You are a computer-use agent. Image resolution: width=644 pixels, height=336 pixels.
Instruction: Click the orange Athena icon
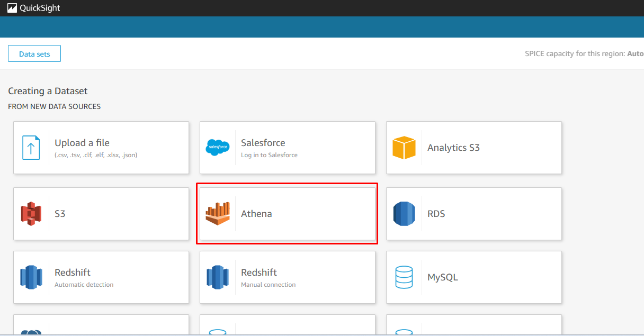(x=218, y=214)
